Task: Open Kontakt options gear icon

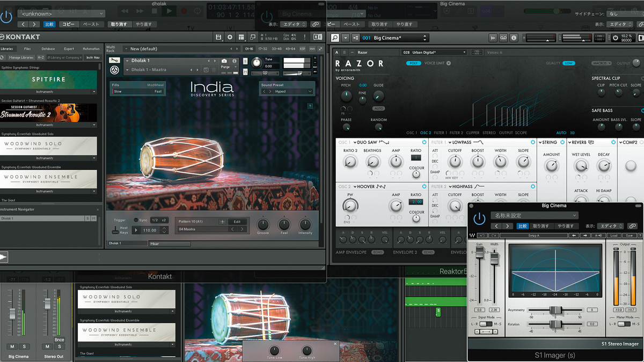Action: [230, 37]
